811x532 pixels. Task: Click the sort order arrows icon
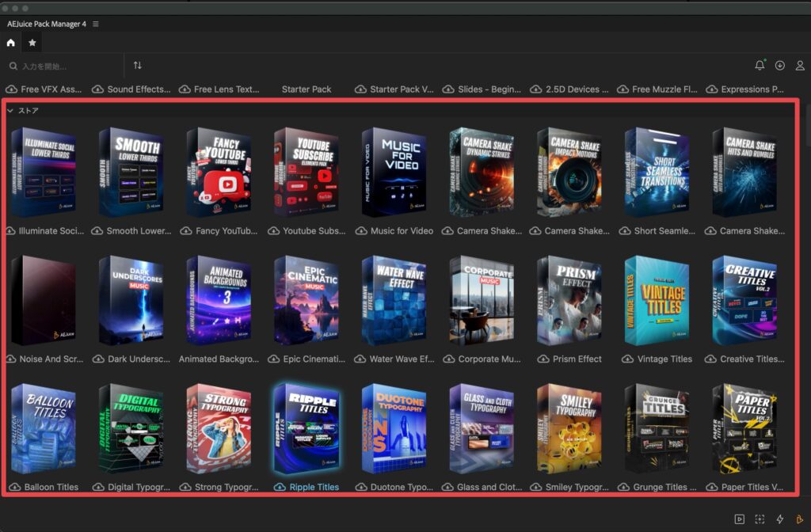(138, 66)
